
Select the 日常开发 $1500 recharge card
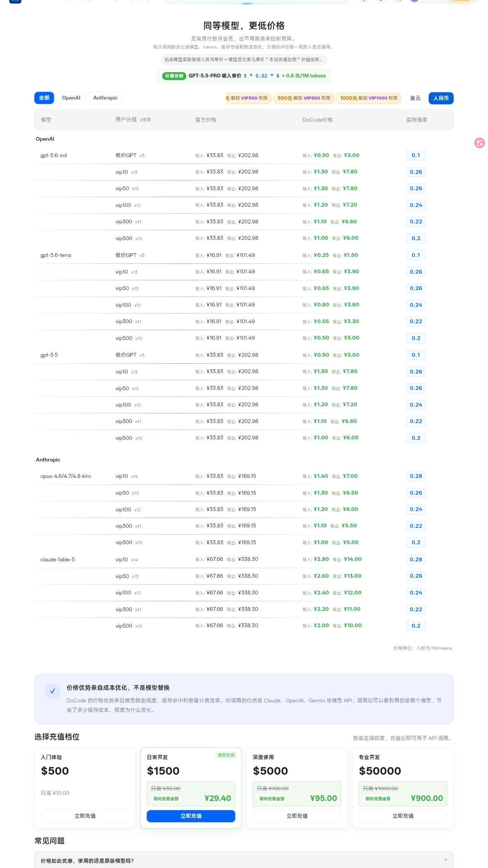coord(191,788)
